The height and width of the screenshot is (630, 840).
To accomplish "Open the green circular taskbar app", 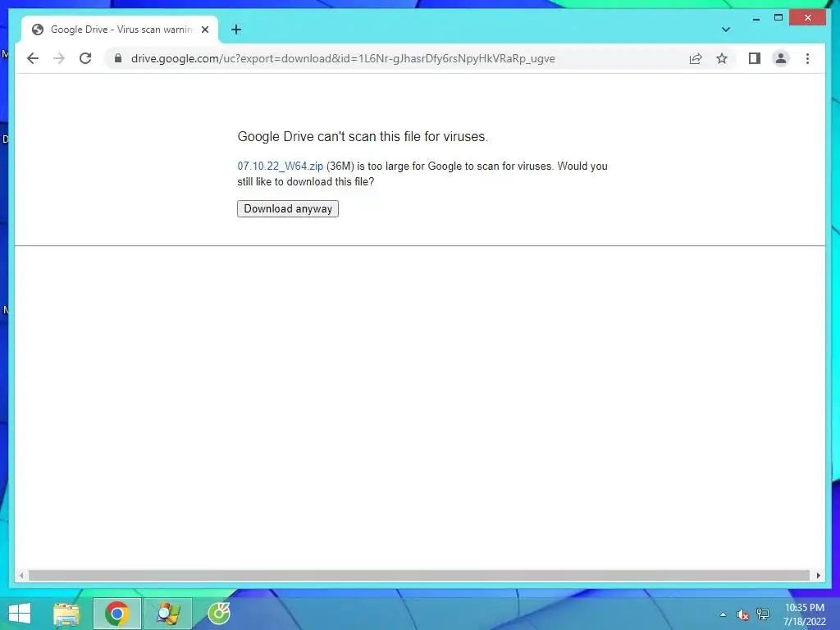I will click(x=218, y=614).
